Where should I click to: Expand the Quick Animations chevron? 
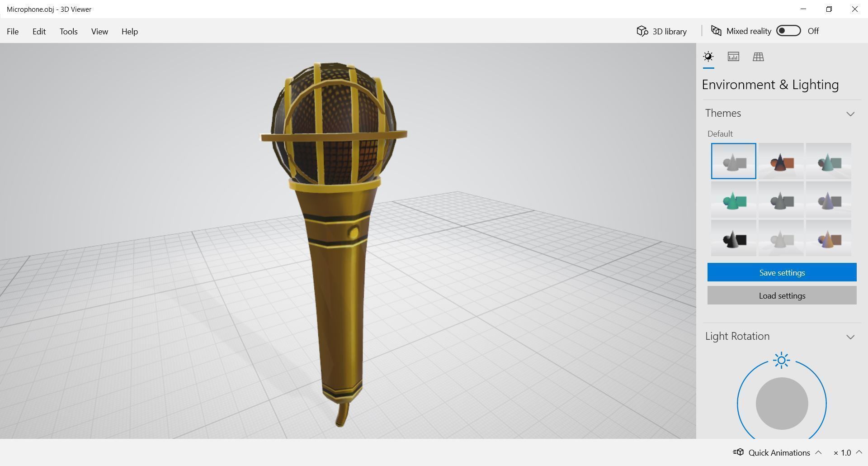tap(818, 452)
